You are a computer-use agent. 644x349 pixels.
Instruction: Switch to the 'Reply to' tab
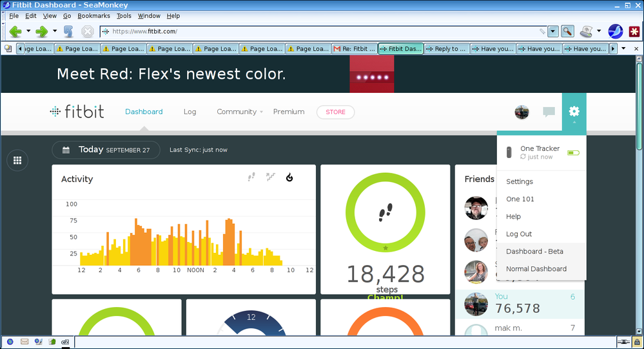pyautogui.click(x=447, y=48)
